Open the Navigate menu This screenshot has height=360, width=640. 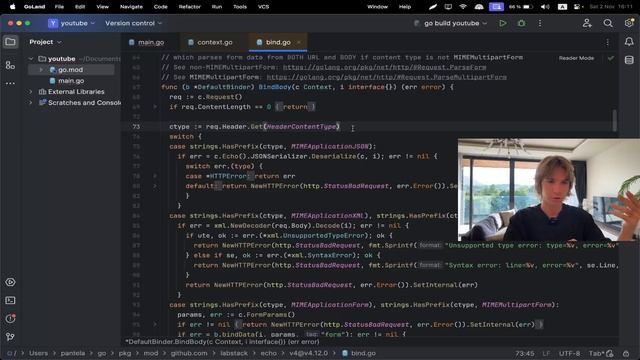click(x=131, y=7)
